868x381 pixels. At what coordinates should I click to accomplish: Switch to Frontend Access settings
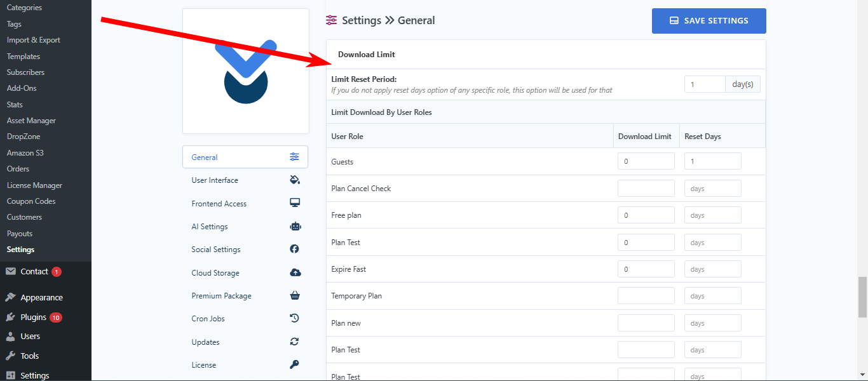pyautogui.click(x=245, y=203)
